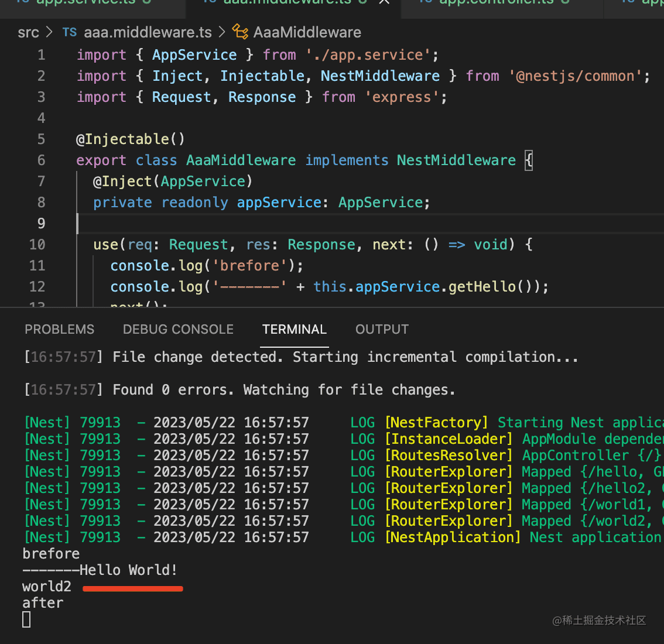This screenshot has width=664, height=644.
Task: Click the terminal cursor prompt block
Action: (26, 619)
